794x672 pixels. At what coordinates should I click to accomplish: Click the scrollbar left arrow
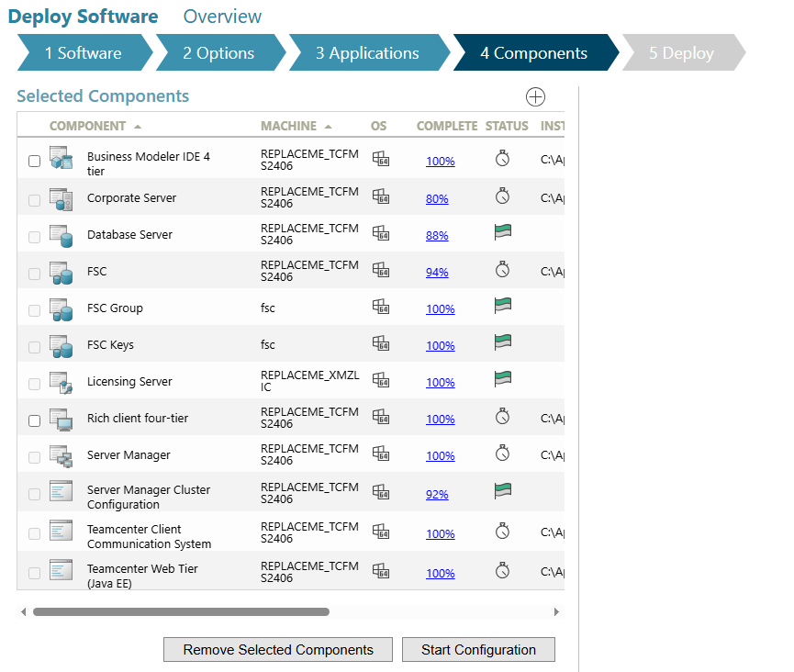[x=23, y=611]
